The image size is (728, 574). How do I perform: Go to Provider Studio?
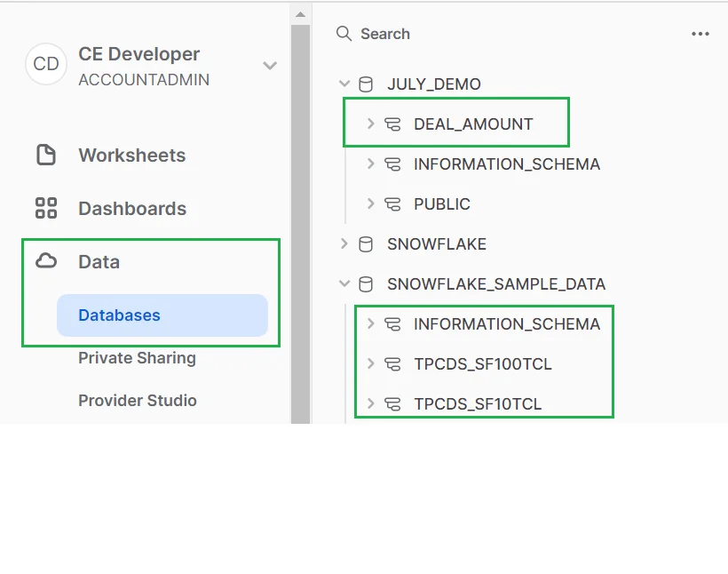[x=137, y=401]
